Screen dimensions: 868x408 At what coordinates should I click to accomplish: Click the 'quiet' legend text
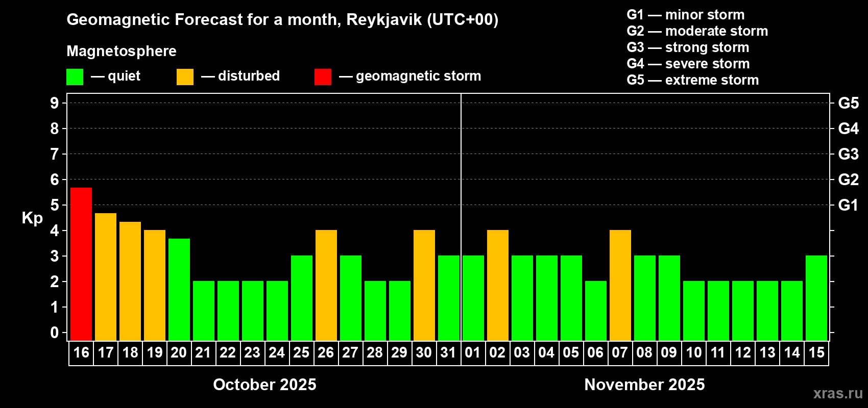pyautogui.click(x=124, y=76)
